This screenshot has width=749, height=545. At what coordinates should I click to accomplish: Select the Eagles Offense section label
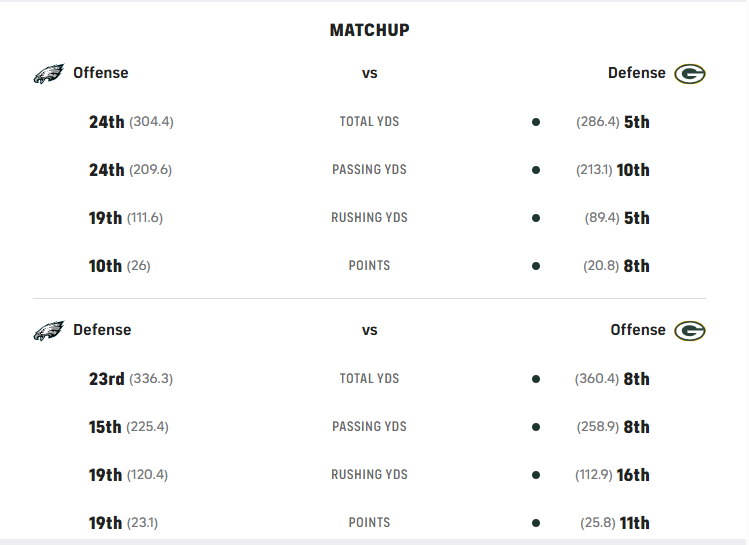coord(100,73)
